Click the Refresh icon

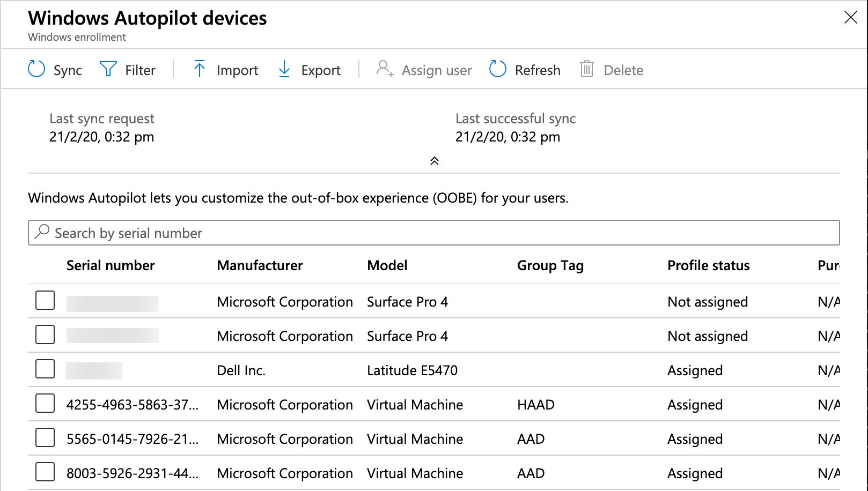point(497,69)
